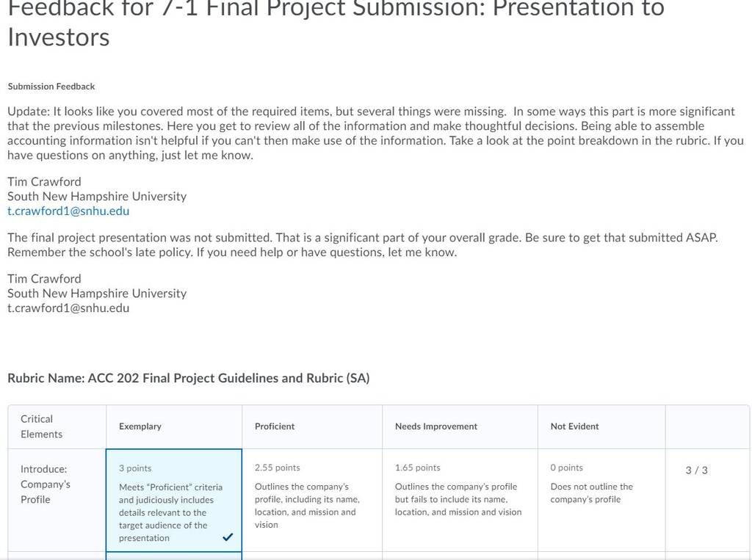Click the Not Evident column header
This screenshot has width=752, height=560.
[x=574, y=426]
